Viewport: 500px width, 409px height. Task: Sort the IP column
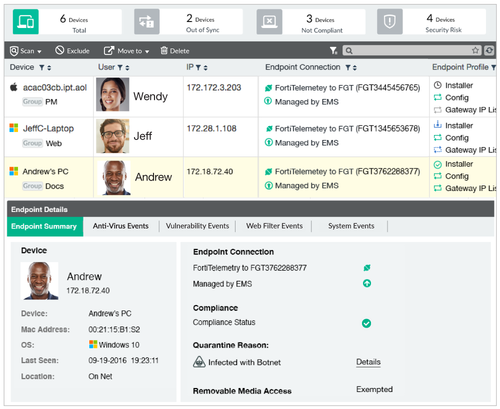(x=205, y=68)
